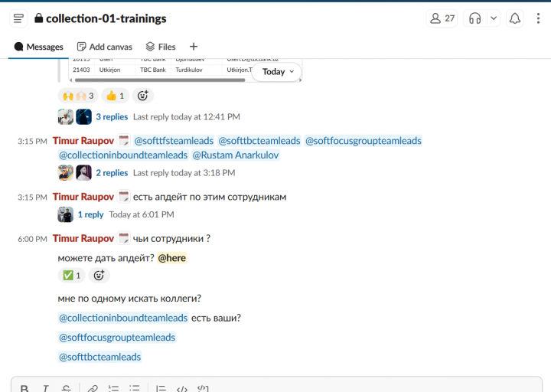Click the @here mention
The width and height of the screenshot is (551, 392).
point(172,258)
